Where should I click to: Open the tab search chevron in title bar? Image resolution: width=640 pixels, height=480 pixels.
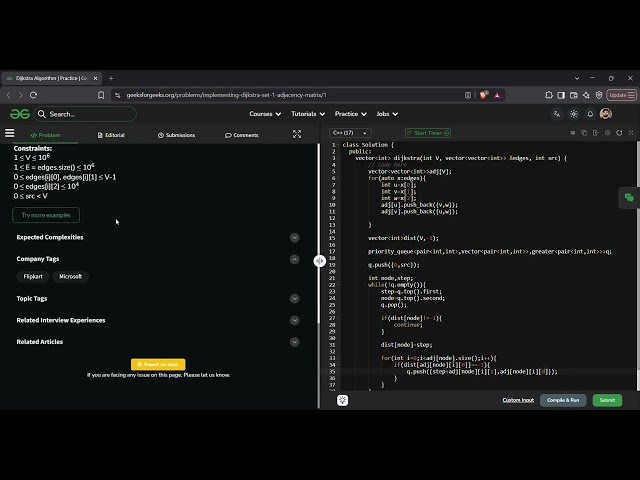577,78
